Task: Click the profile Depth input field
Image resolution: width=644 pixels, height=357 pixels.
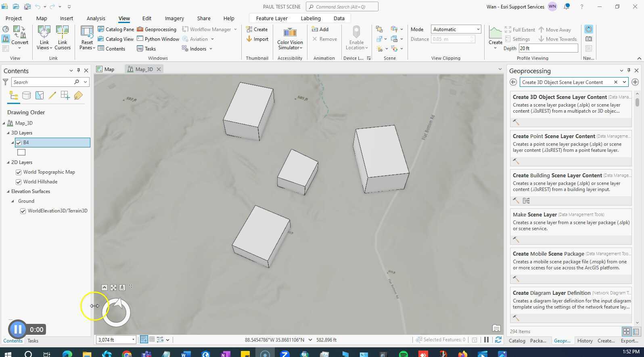Action: pyautogui.click(x=548, y=48)
